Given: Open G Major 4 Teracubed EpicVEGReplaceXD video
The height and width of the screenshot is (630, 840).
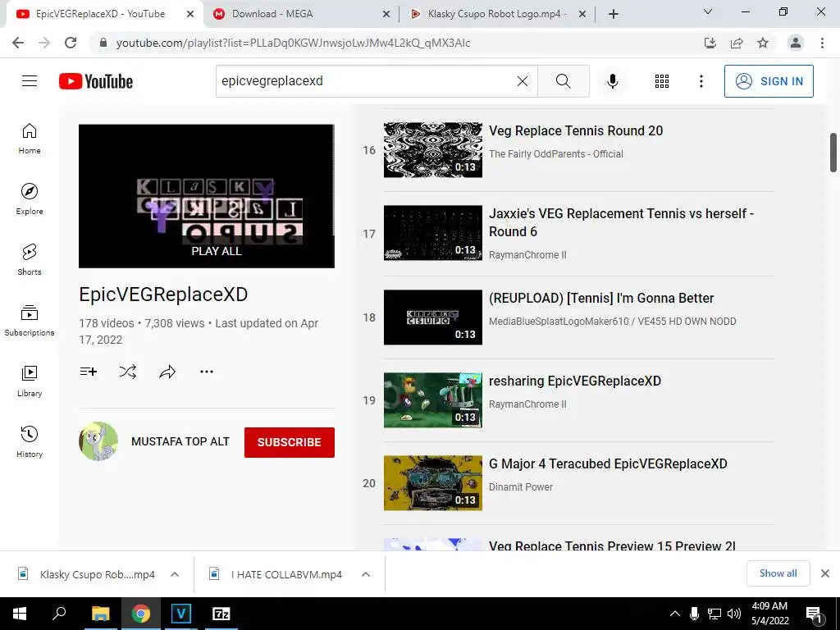Looking at the screenshot, I should click(x=608, y=463).
